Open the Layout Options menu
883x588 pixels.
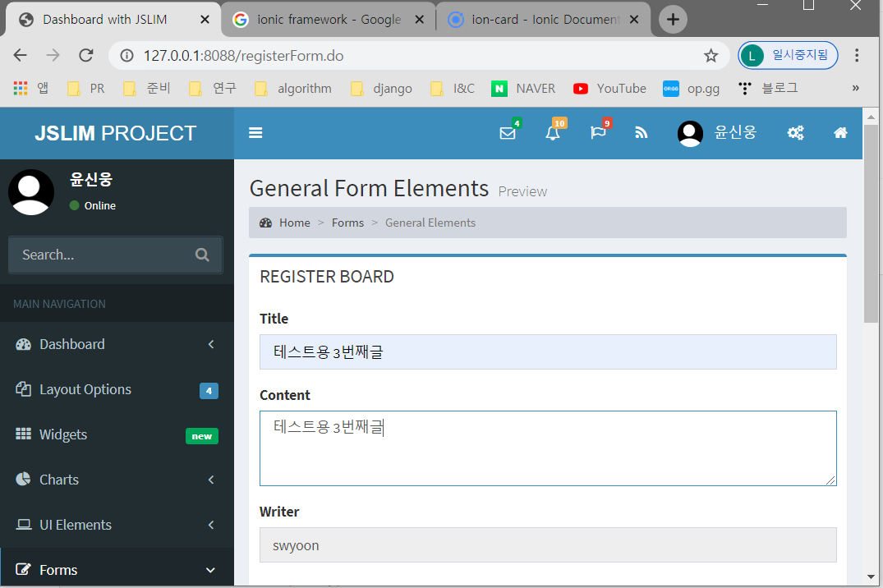click(117, 389)
